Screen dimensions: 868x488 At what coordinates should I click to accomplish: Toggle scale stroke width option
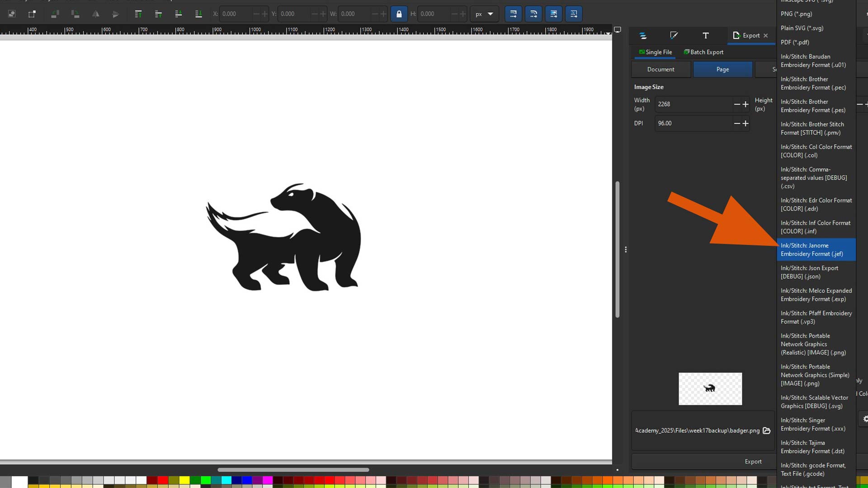tap(513, 14)
